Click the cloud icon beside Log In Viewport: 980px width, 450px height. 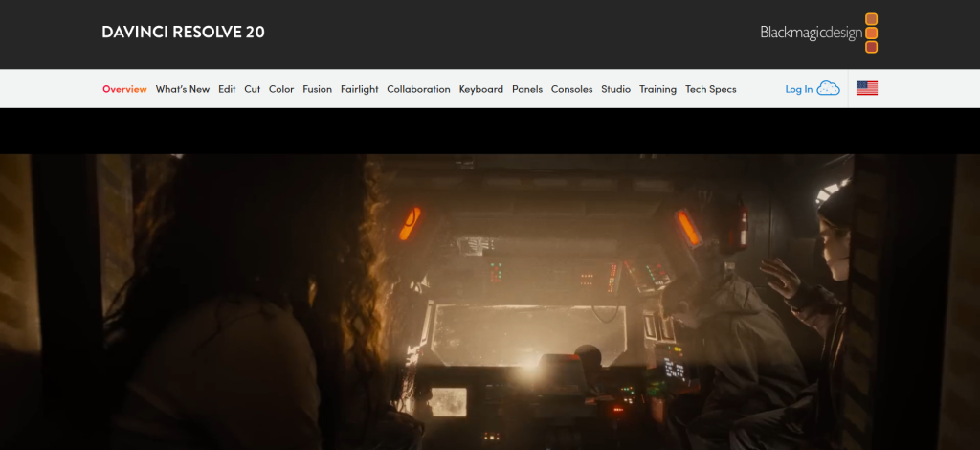pos(829,89)
